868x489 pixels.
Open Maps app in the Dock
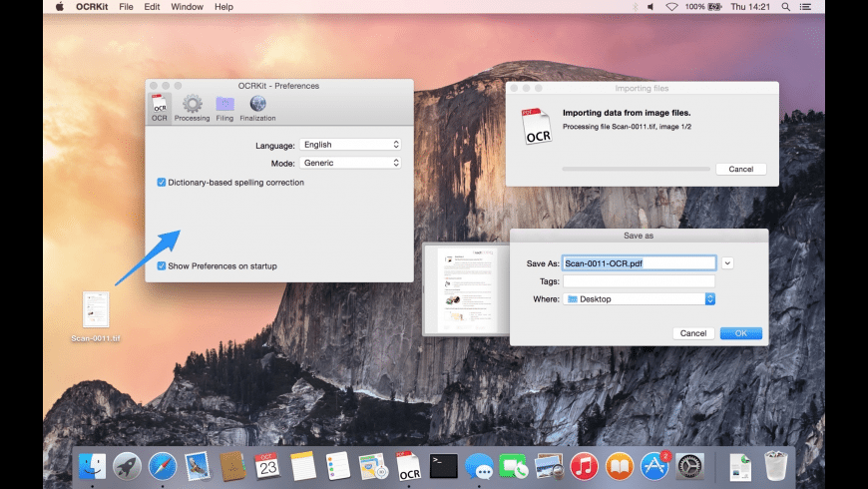click(373, 466)
